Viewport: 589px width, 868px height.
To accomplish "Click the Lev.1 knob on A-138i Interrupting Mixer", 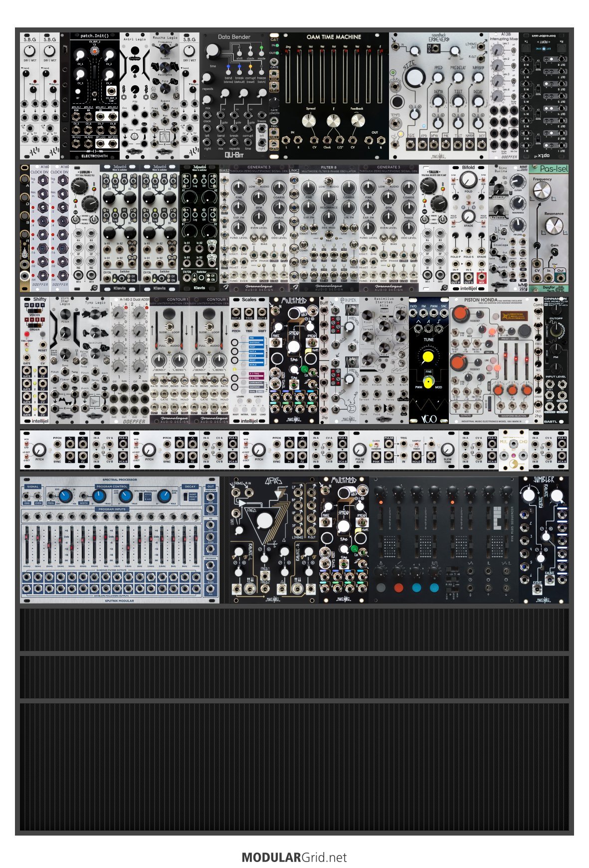I will 497,50.
